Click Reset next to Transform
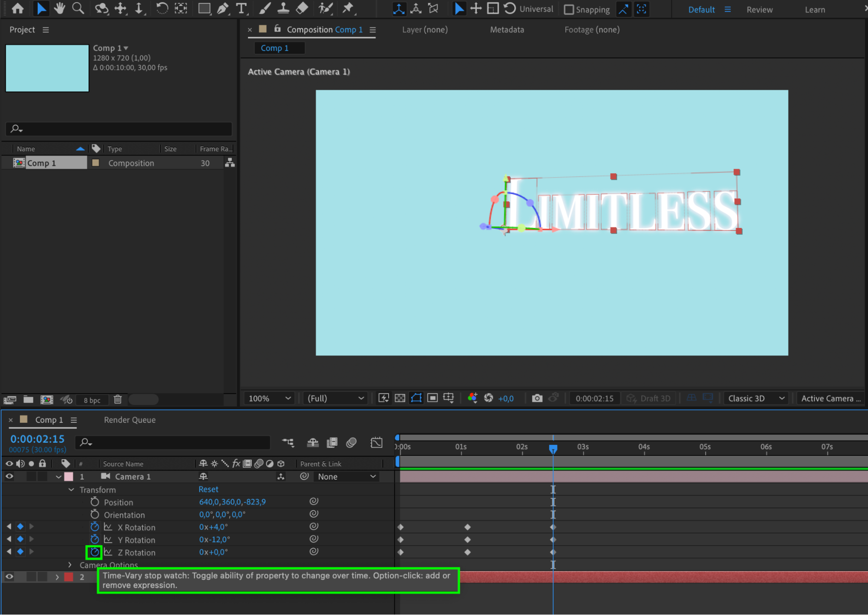868x615 pixels. pos(208,489)
